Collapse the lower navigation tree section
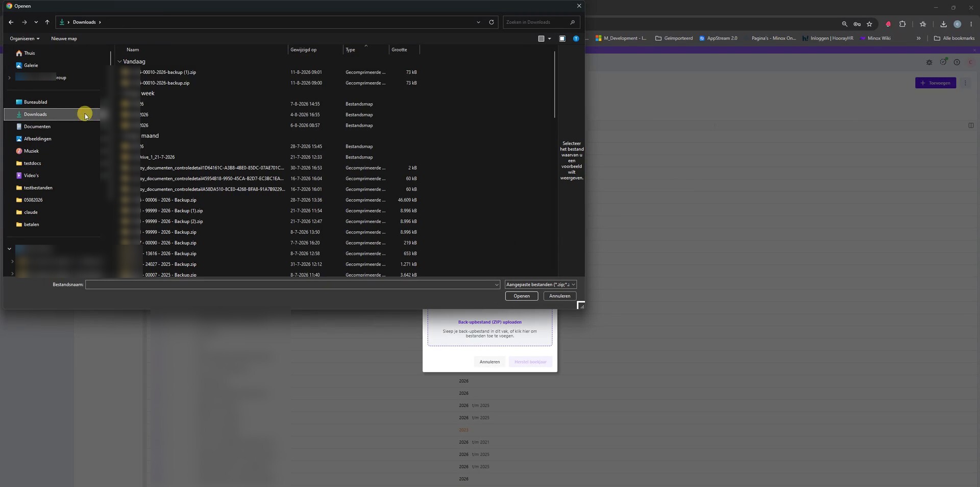980x487 pixels. pyautogui.click(x=9, y=249)
